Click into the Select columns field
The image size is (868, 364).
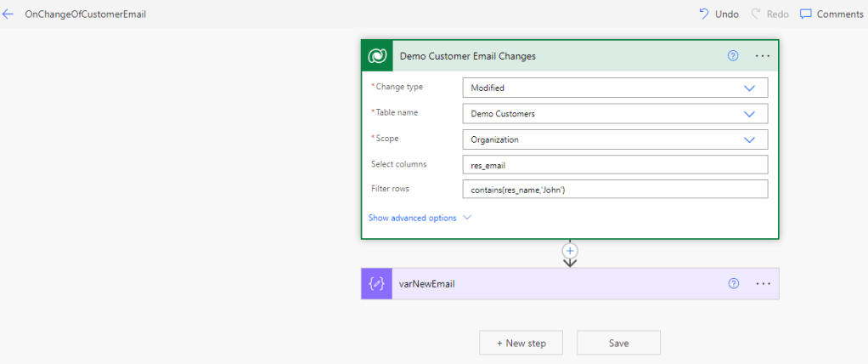(x=614, y=165)
